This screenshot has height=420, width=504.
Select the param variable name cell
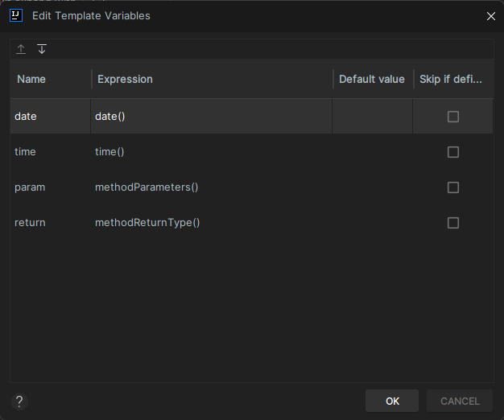(51, 187)
